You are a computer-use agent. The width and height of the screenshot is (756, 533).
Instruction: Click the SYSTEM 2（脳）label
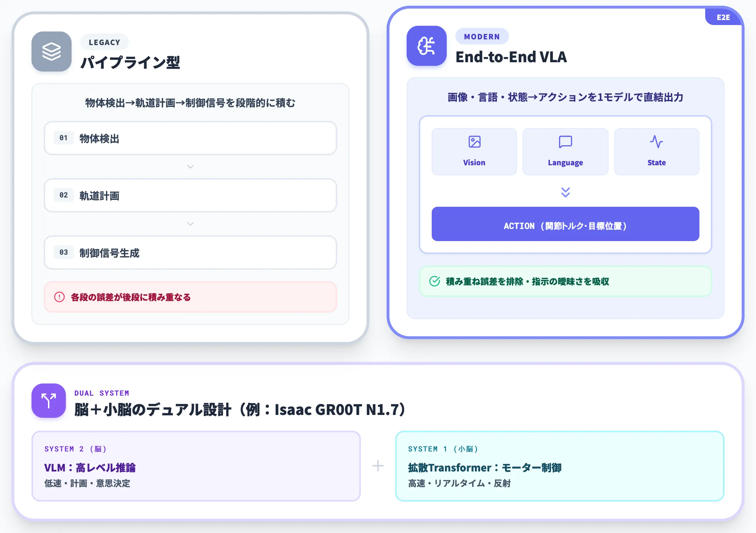pos(75,449)
